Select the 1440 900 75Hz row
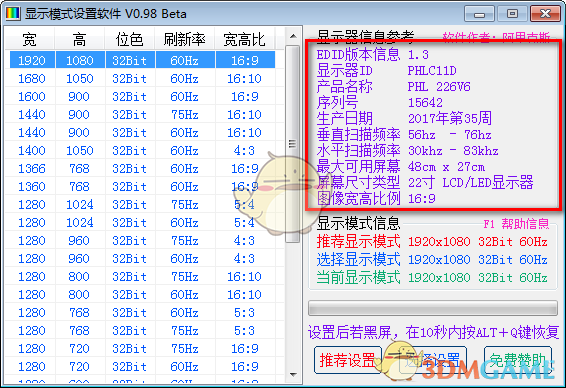The height and width of the screenshot is (388, 566). pos(142,114)
